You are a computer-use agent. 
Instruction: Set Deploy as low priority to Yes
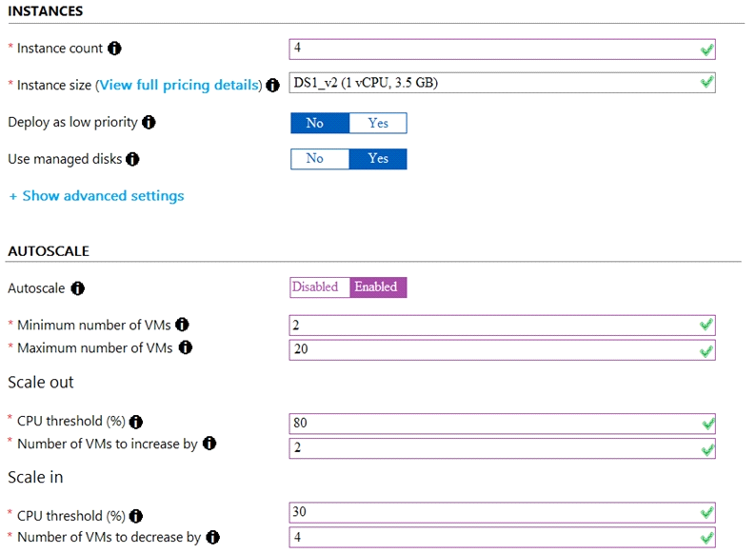coord(378,123)
